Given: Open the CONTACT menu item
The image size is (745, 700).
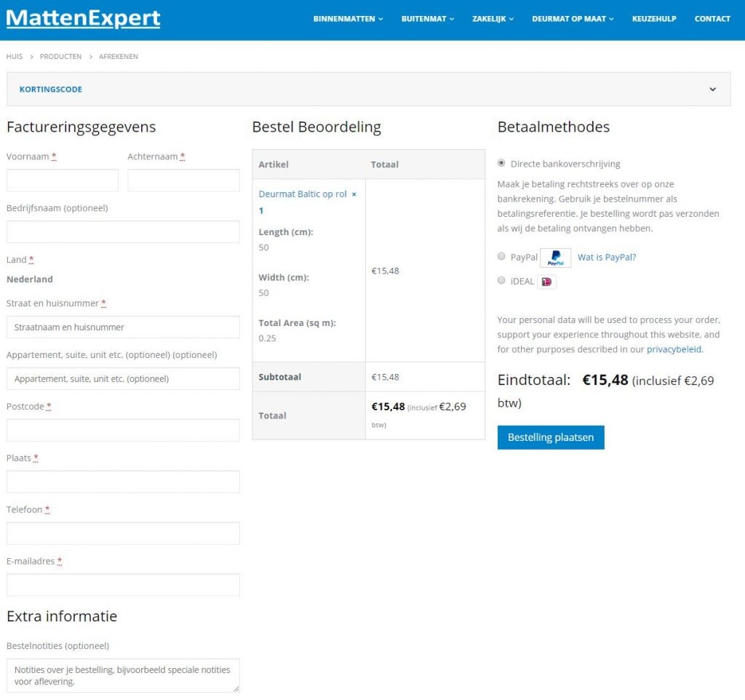Looking at the screenshot, I should [x=712, y=19].
